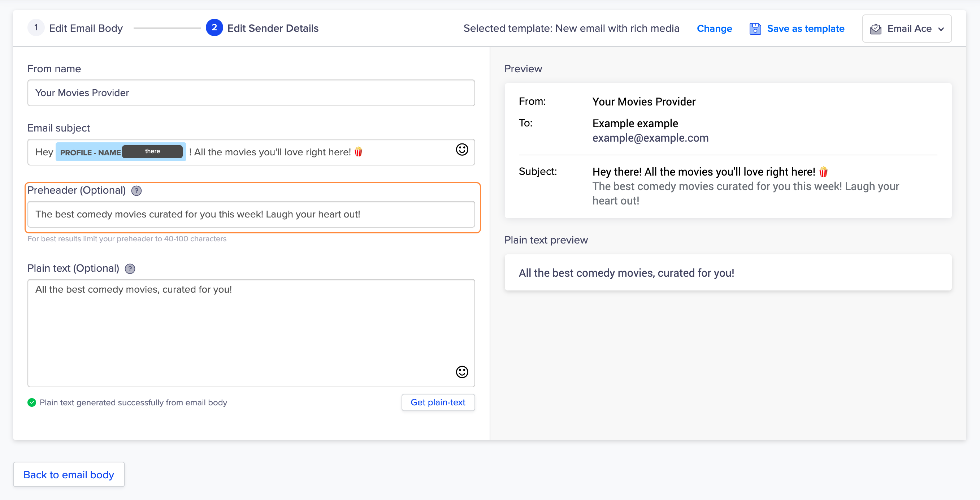Image resolution: width=980 pixels, height=500 pixels.
Task: Click the Preheader help question mark icon
Action: click(x=136, y=191)
